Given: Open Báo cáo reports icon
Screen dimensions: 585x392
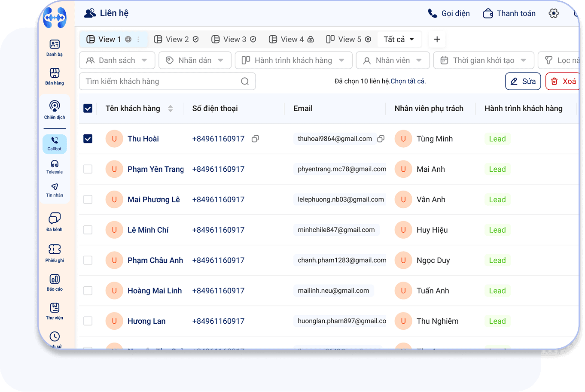Looking at the screenshot, I should [55, 283].
